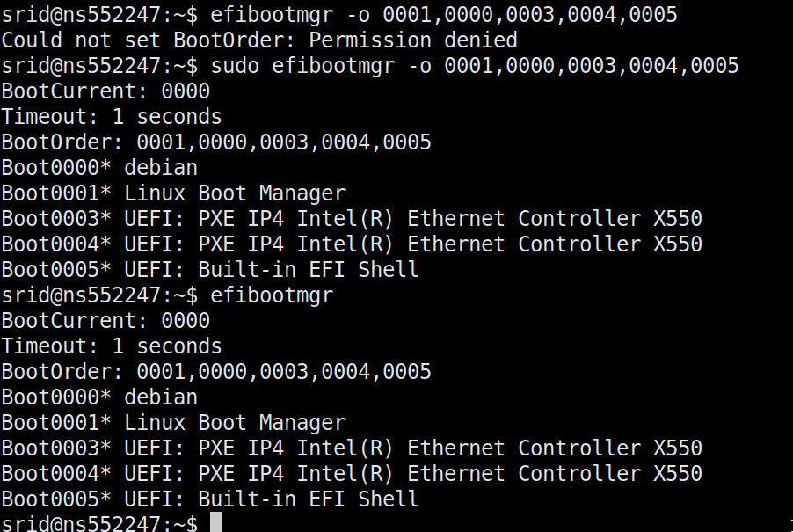The height and width of the screenshot is (532, 793).
Task: Click the first "BootOrder: 0001,0000,..." output line
Action: coord(216,142)
